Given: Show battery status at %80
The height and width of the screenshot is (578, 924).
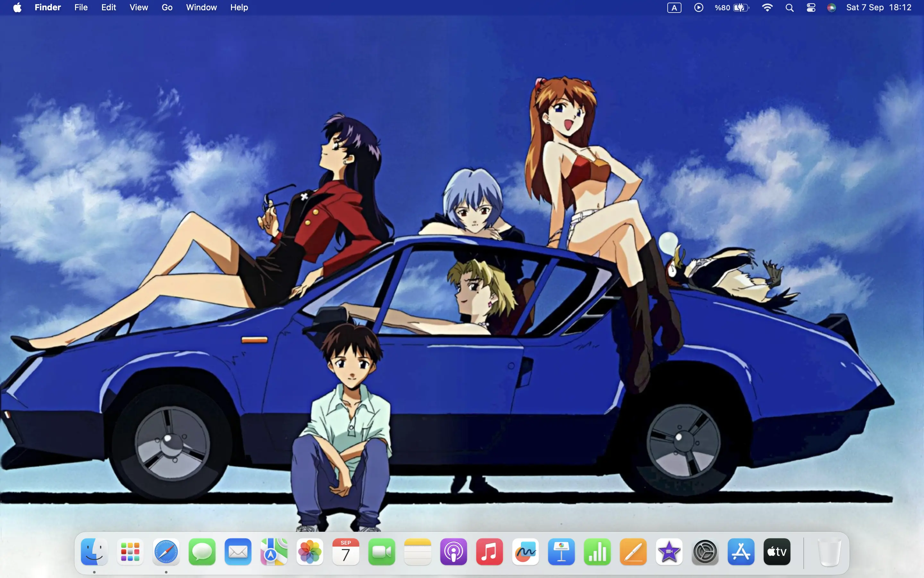Looking at the screenshot, I should 732,8.
